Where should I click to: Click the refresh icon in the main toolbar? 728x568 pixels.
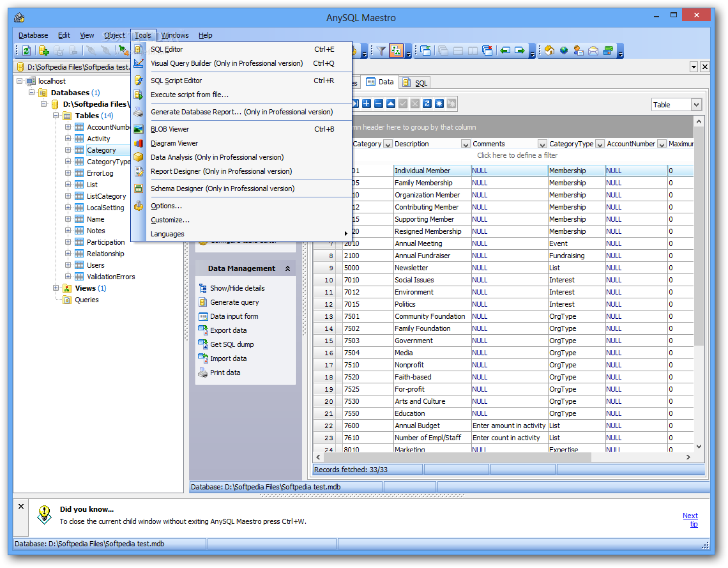click(27, 50)
